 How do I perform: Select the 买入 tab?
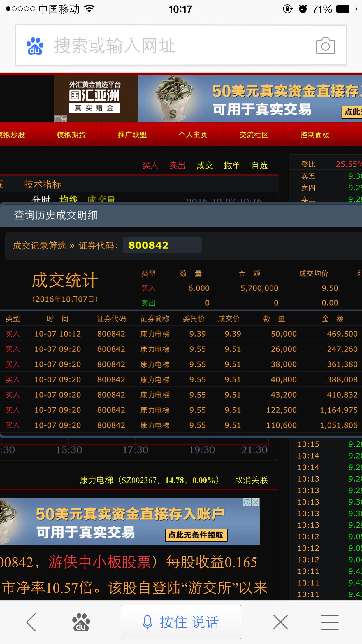pyautogui.click(x=150, y=165)
